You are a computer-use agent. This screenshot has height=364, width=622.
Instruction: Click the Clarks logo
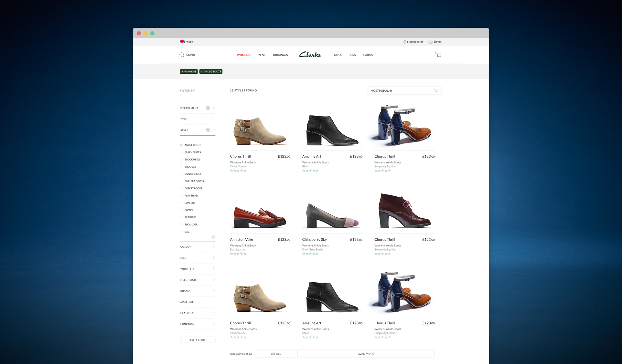coord(310,55)
